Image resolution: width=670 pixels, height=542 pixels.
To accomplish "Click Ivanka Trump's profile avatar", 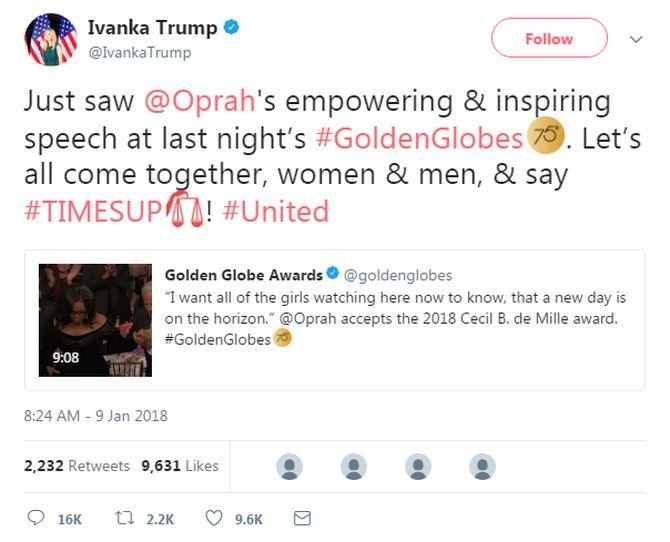I will point(51,39).
